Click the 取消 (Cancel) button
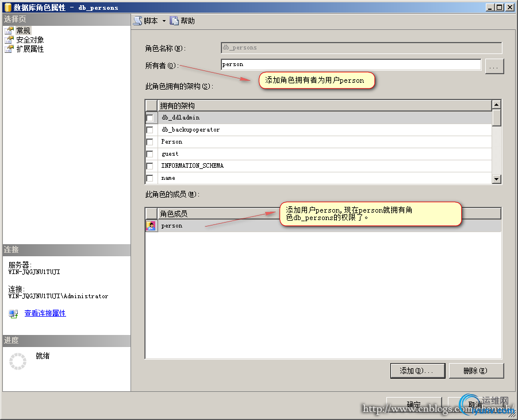The height and width of the screenshot is (420, 518). tap(475, 404)
